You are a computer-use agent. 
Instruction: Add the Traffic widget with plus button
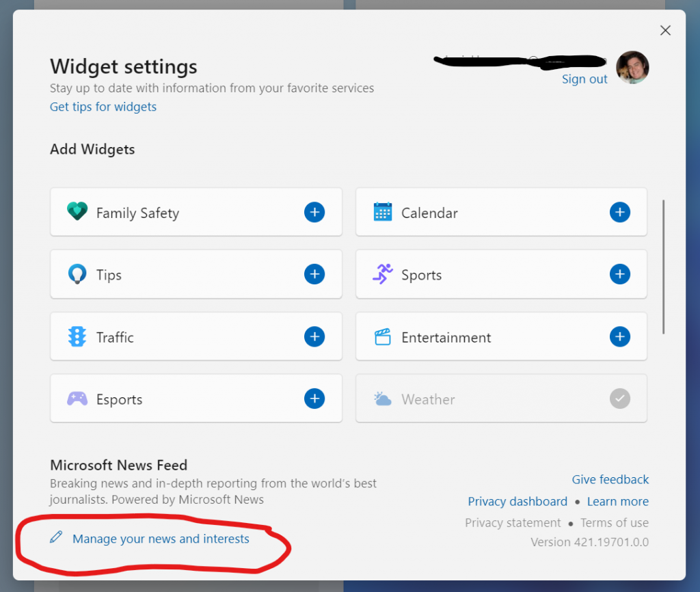coord(314,336)
